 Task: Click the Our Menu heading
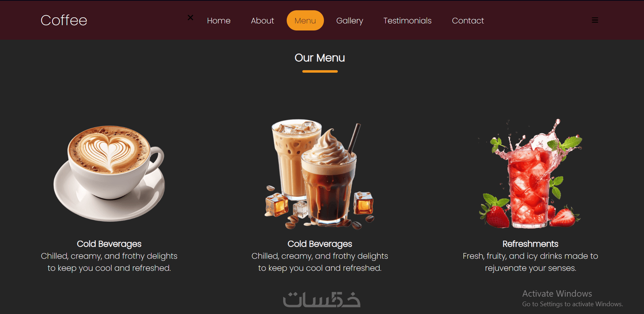320,58
